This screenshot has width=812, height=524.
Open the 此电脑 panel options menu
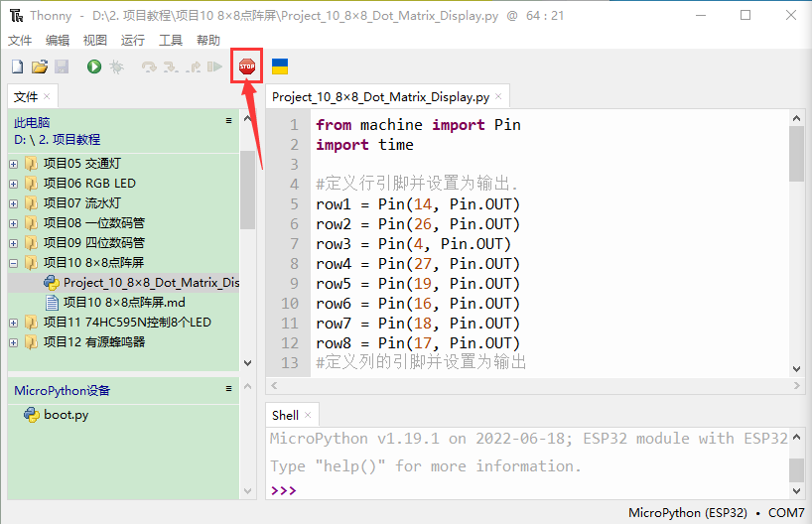click(x=228, y=121)
